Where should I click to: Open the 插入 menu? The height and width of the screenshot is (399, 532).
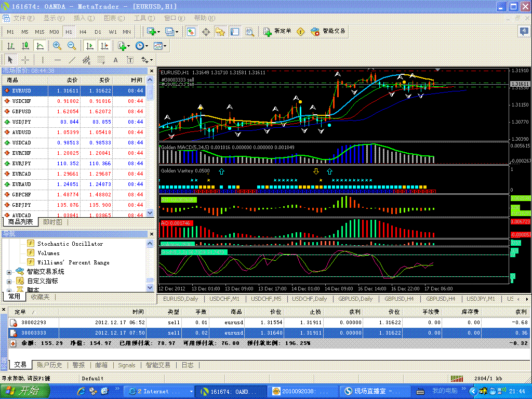coord(84,18)
